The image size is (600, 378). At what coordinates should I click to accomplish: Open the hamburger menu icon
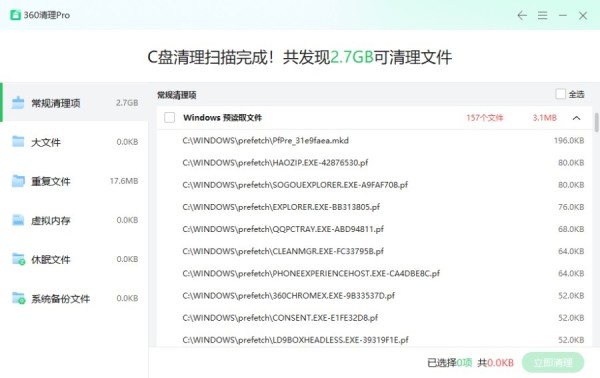[542, 15]
